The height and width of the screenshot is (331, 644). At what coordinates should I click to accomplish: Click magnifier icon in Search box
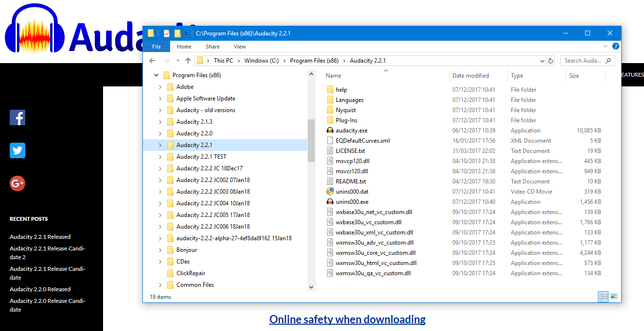[x=609, y=61]
